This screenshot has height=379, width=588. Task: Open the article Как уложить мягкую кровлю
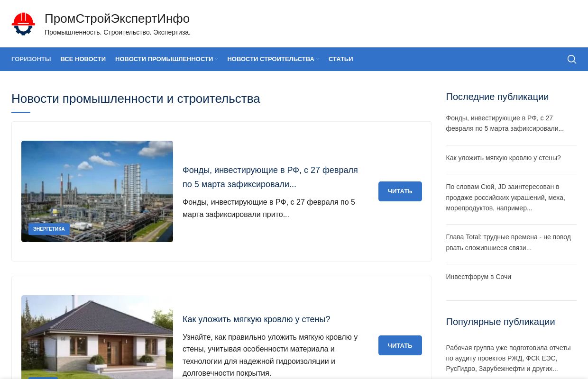click(256, 319)
